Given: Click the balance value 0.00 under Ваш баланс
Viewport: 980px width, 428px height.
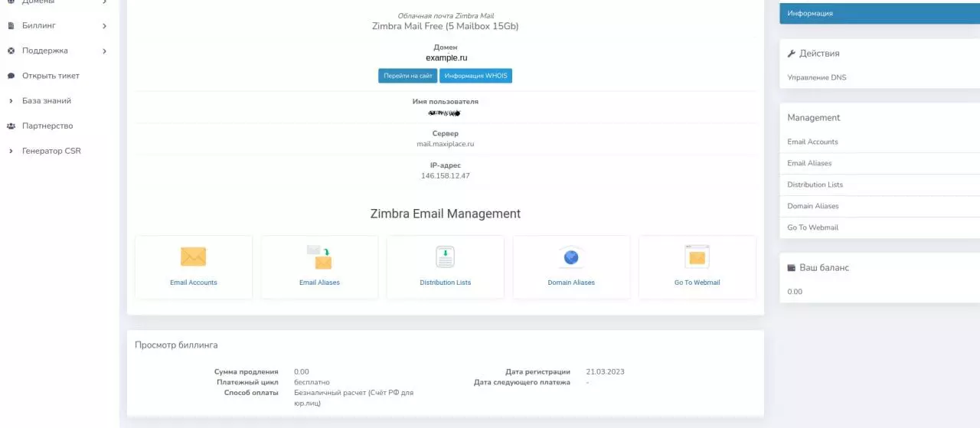Looking at the screenshot, I should coord(795,292).
